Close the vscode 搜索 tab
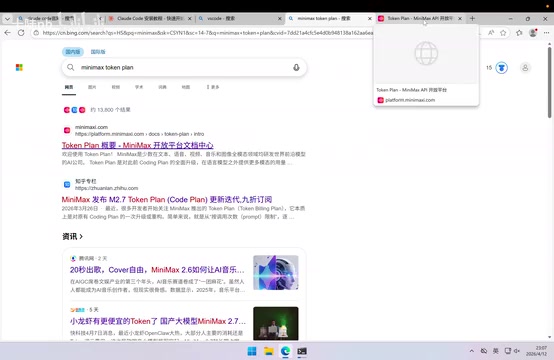Image resolution: width=554 pixels, height=360 pixels. [x=279, y=19]
